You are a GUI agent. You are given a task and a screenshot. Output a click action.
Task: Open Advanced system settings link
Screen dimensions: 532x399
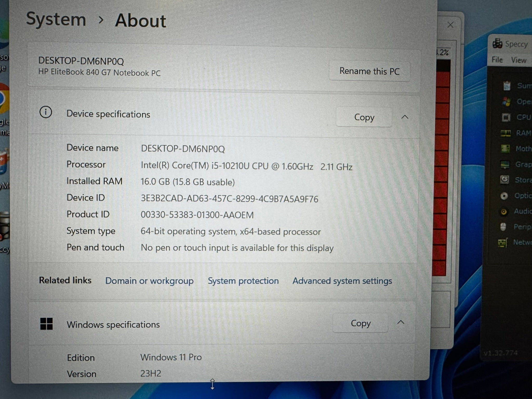pos(342,281)
